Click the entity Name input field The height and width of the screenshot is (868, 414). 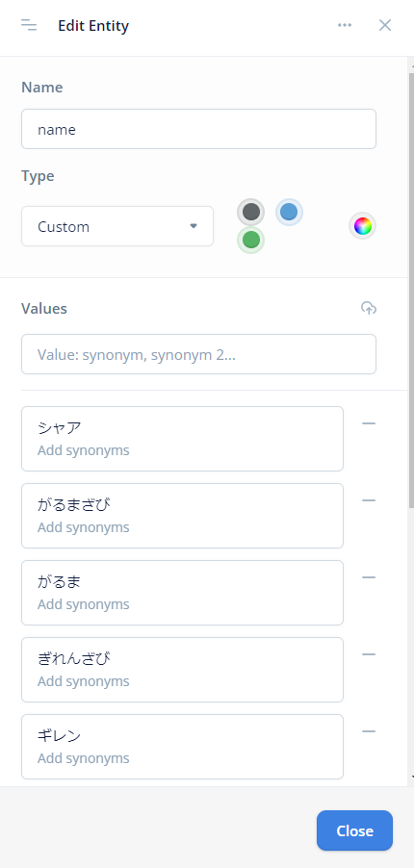[199, 129]
